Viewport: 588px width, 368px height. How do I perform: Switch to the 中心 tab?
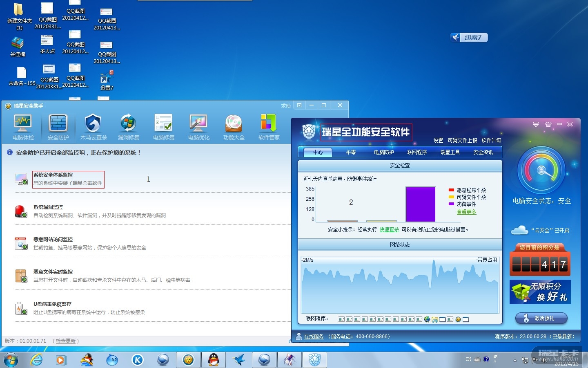click(318, 152)
